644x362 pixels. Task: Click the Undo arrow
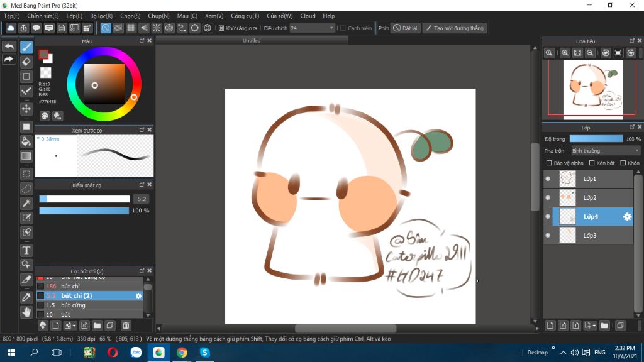pos(9,46)
